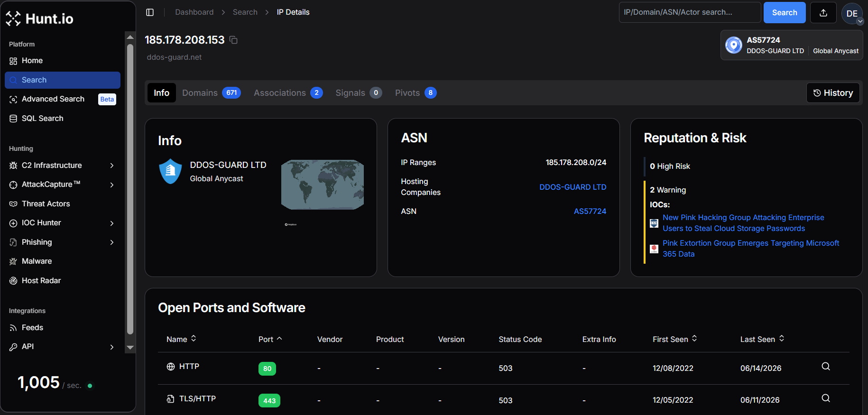
Task: Open the Malware page
Action: click(63, 261)
